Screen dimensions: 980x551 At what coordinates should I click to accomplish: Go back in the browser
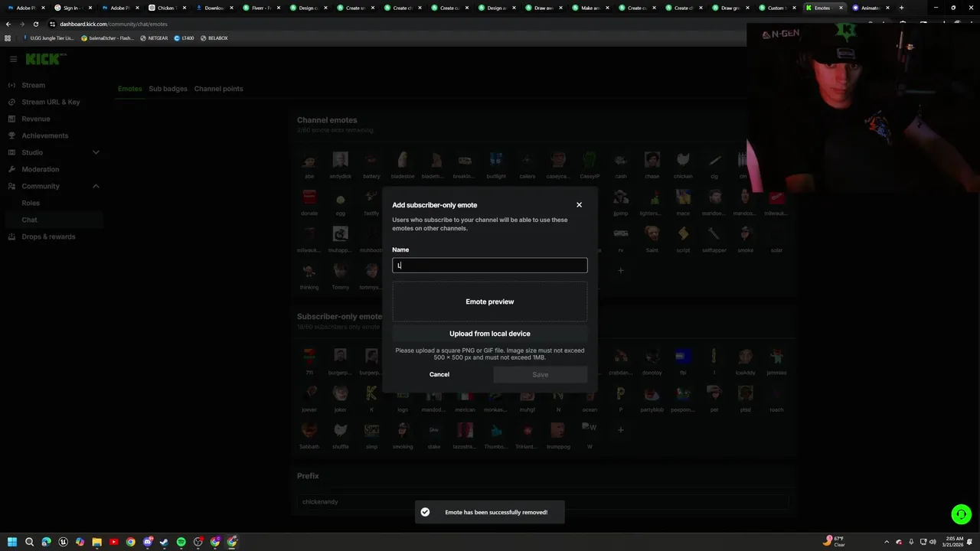click(x=8, y=24)
